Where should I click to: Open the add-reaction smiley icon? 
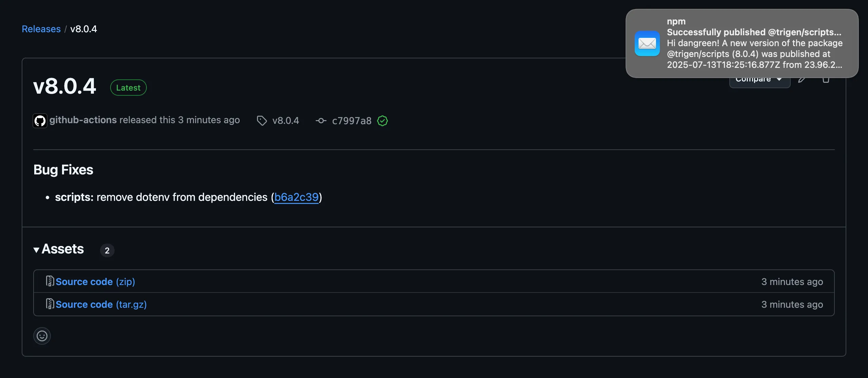click(x=42, y=336)
